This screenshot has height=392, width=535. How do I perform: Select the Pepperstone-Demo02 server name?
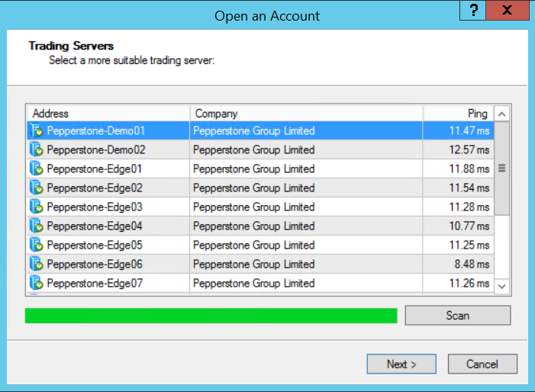(96, 150)
